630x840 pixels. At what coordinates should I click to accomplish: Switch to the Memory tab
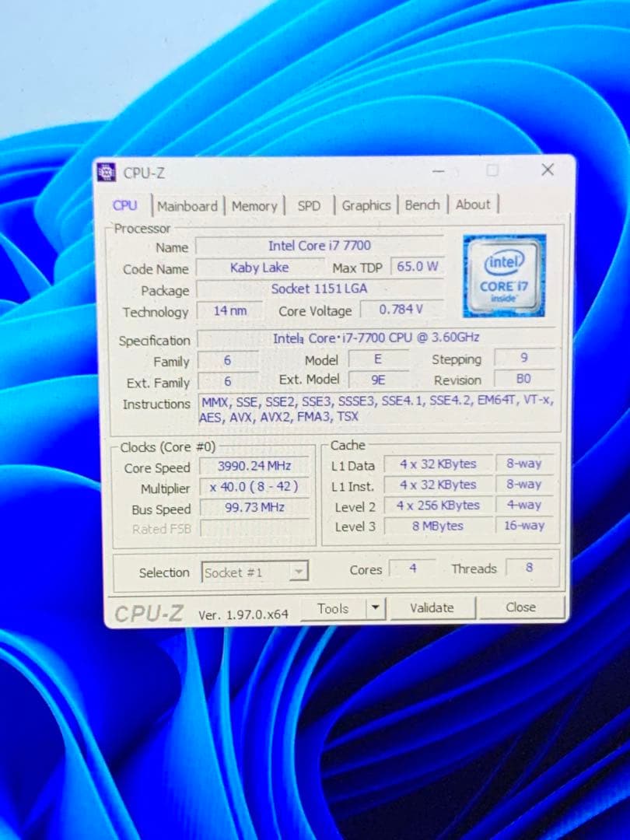pyautogui.click(x=255, y=205)
